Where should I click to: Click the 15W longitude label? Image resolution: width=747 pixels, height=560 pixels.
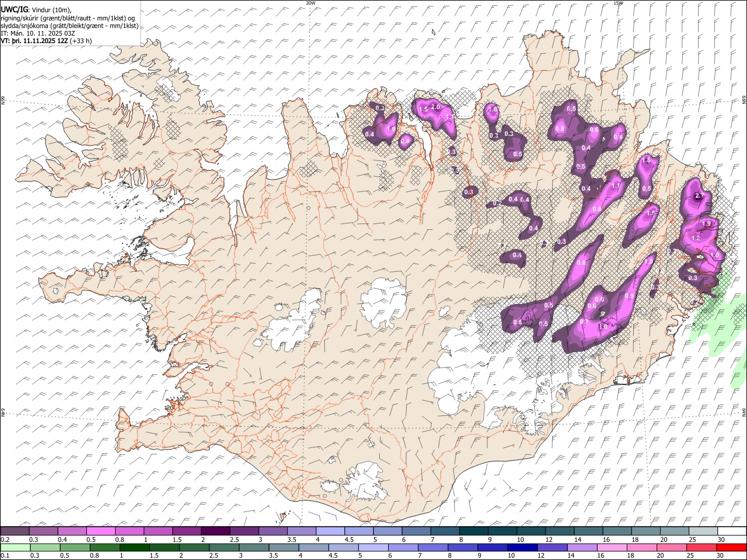click(618, 3)
